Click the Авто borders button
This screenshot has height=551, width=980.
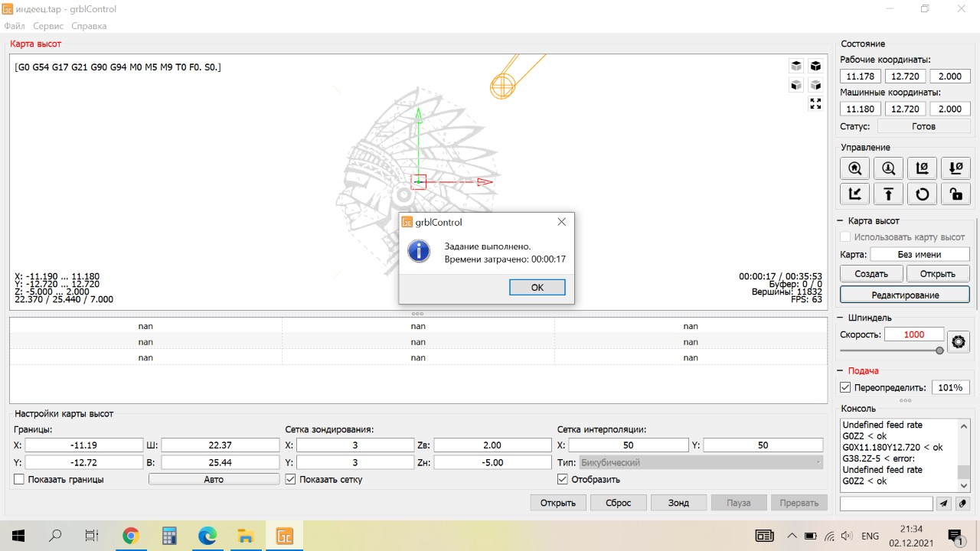coord(214,479)
